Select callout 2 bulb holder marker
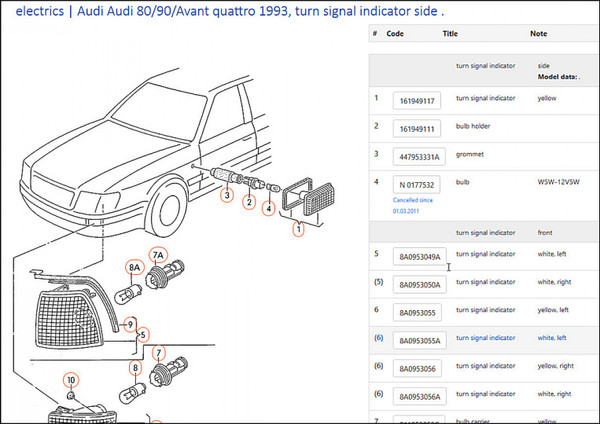The image size is (600, 424). [249, 202]
